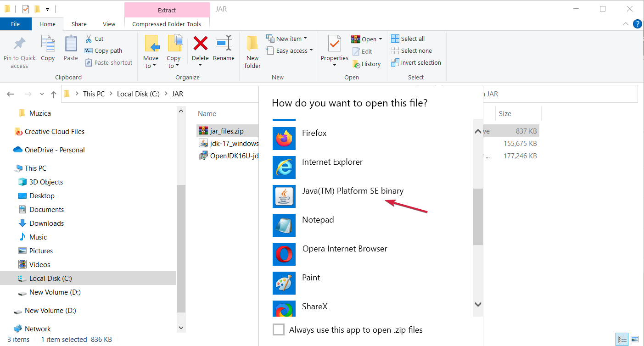Switch to large icons view in status bar
Image resolution: width=644 pixels, height=346 pixels.
(x=634, y=340)
